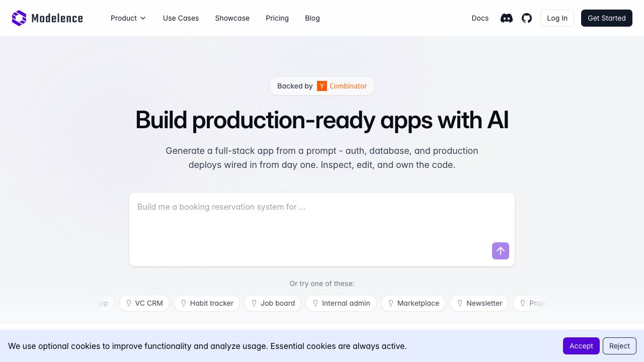Select the Habit tracker suggestion
The width and height of the screenshot is (644, 362).
pos(207,303)
